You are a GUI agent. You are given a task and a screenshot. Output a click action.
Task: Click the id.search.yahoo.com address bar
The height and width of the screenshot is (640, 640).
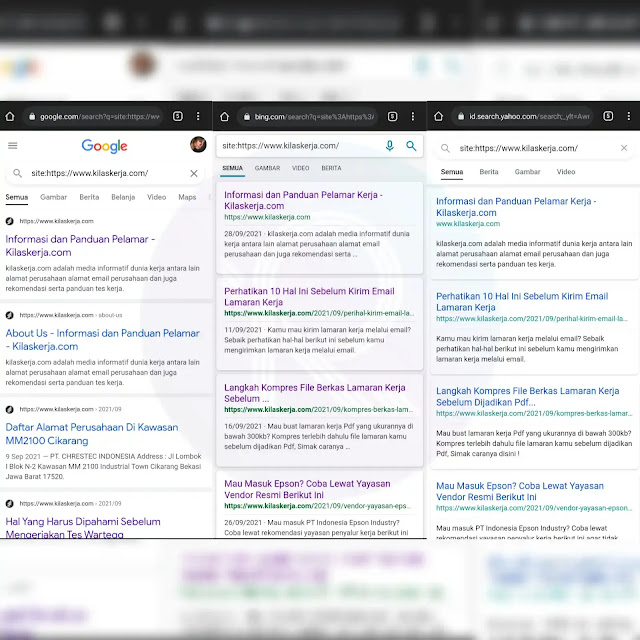[x=524, y=116]
